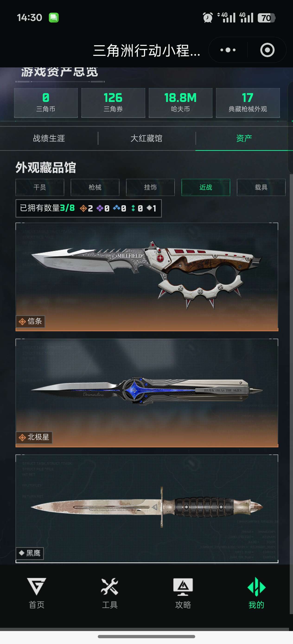Filter by 挂饰 category
Image resolution: width=293 pixels, height=644 pixels.
[150, 187]
